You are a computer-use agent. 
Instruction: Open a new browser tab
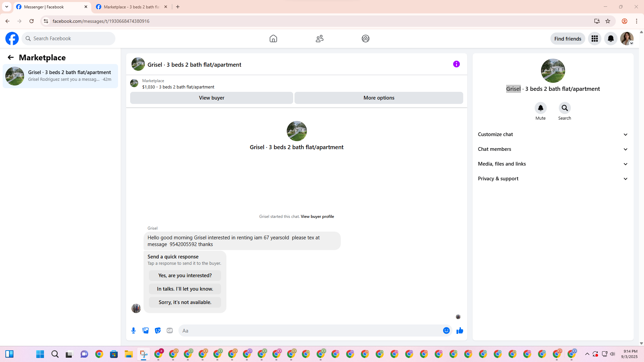[178, 7]
